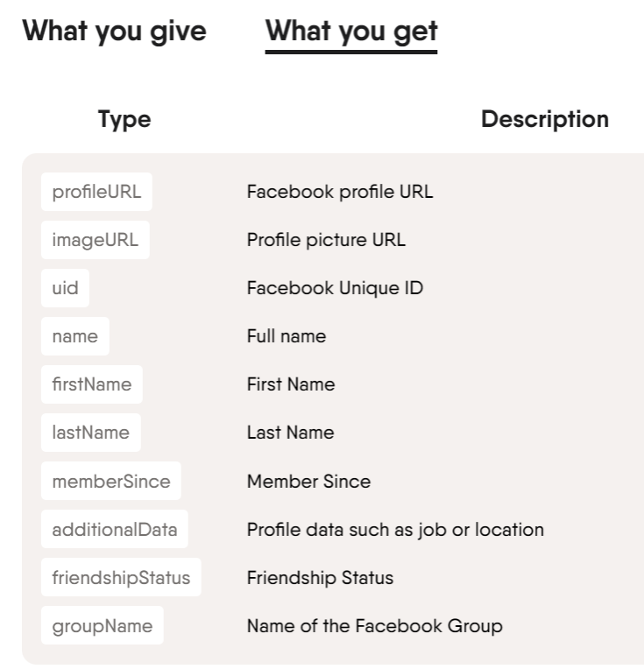Click the Facebook profile URL description

coord(340,192)
